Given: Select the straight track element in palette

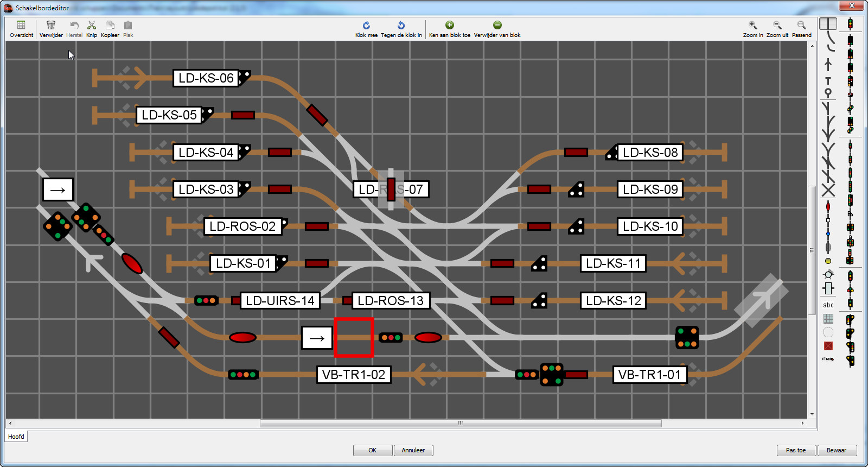Looking at the screenshot, I should [828, 24].
